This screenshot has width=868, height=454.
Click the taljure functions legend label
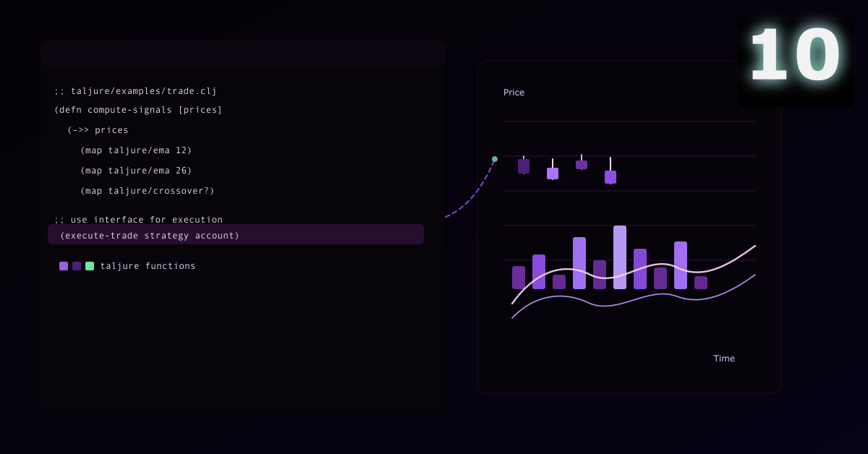tap(148, 266)
